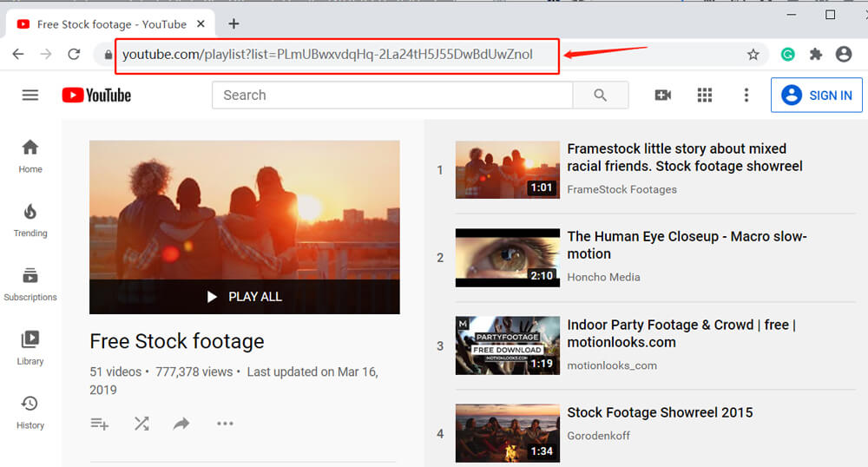Minimize the browser window
The image size is (868, 467).
[x=792, y=15]
